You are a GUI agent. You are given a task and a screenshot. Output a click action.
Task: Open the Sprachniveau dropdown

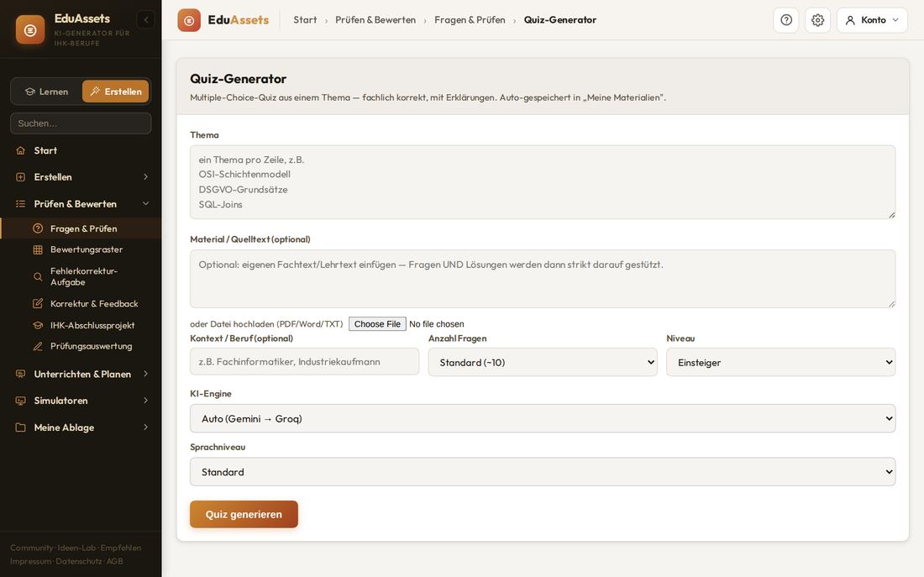click(543, 472)
